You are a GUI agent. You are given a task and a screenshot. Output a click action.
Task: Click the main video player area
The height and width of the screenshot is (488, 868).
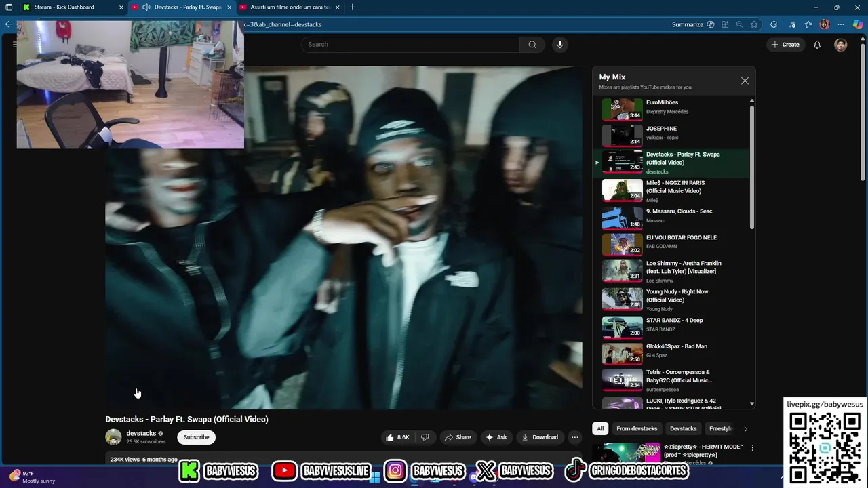point(344,237)
